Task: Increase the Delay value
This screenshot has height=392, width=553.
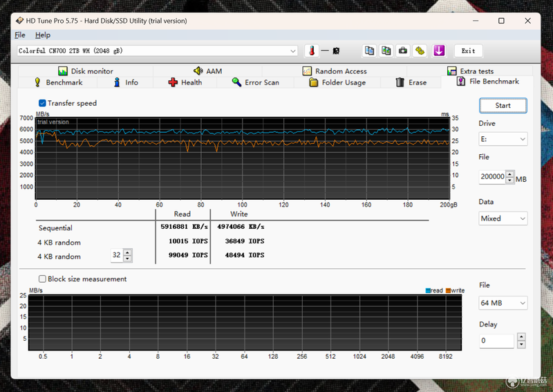Action: [x=521, y=337]
